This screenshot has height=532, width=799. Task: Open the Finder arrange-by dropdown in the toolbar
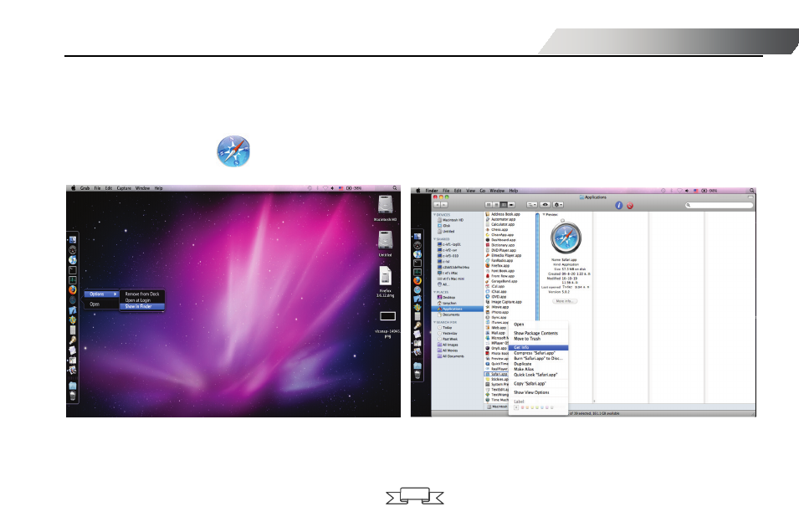coord(532,205)
